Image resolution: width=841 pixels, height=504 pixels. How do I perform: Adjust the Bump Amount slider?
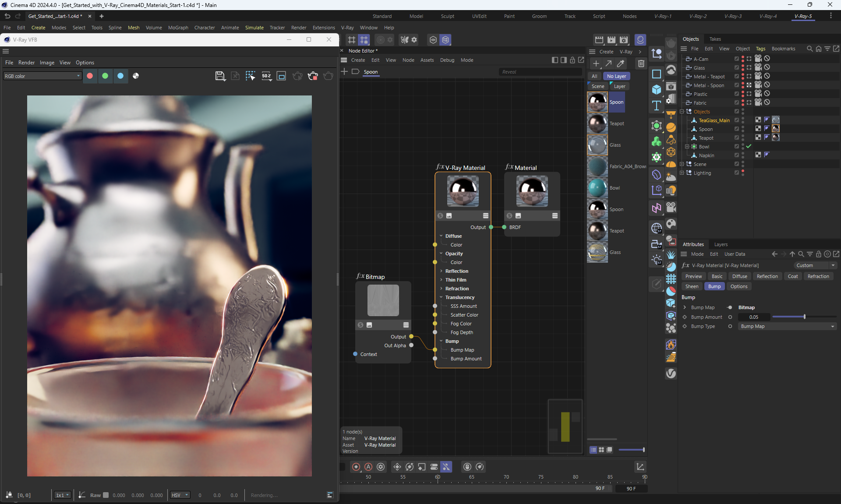[804, 317]
